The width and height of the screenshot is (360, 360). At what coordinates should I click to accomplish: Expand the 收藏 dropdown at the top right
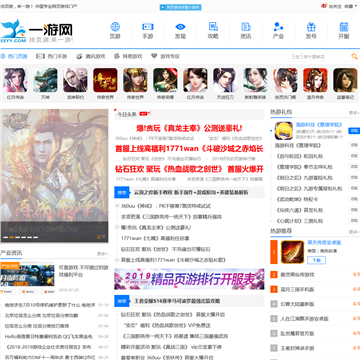point(349,6)
